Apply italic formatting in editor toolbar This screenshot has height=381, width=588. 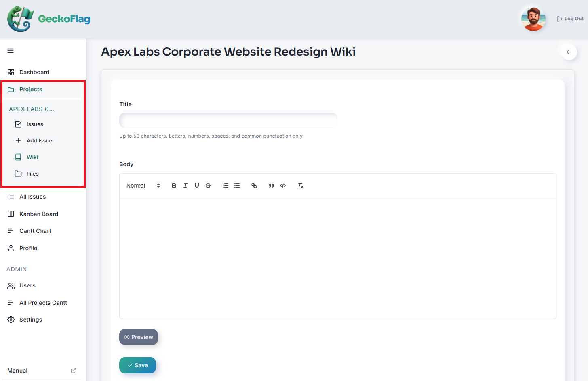[x=185, y=186]
